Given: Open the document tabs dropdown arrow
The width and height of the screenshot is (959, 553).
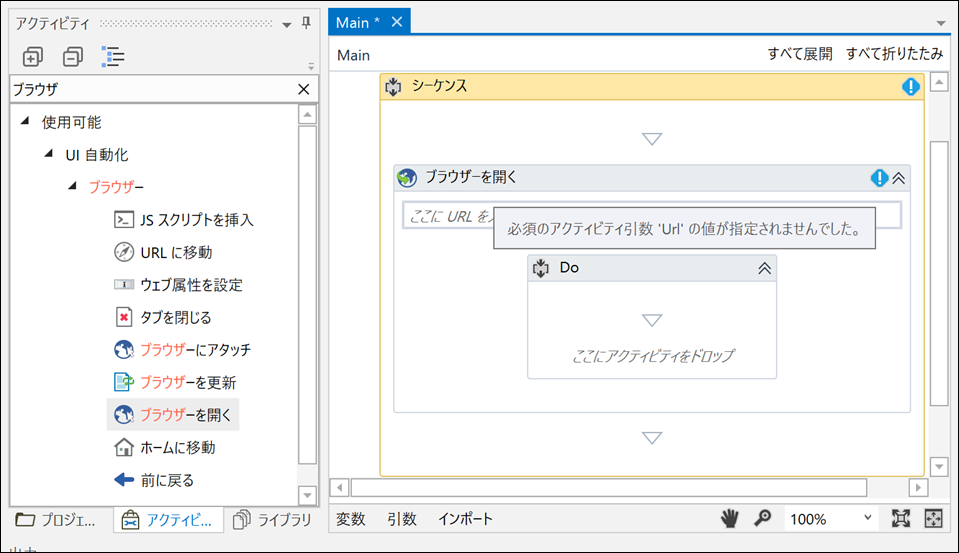Looking at the screenshot, I should (x=941, y=23).
